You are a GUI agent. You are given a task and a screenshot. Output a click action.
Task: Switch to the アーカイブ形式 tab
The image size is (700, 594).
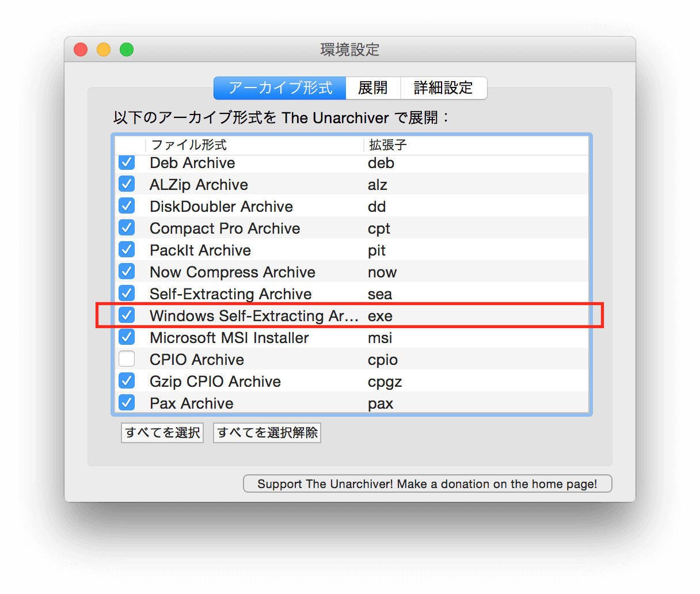tap(280, 88)
